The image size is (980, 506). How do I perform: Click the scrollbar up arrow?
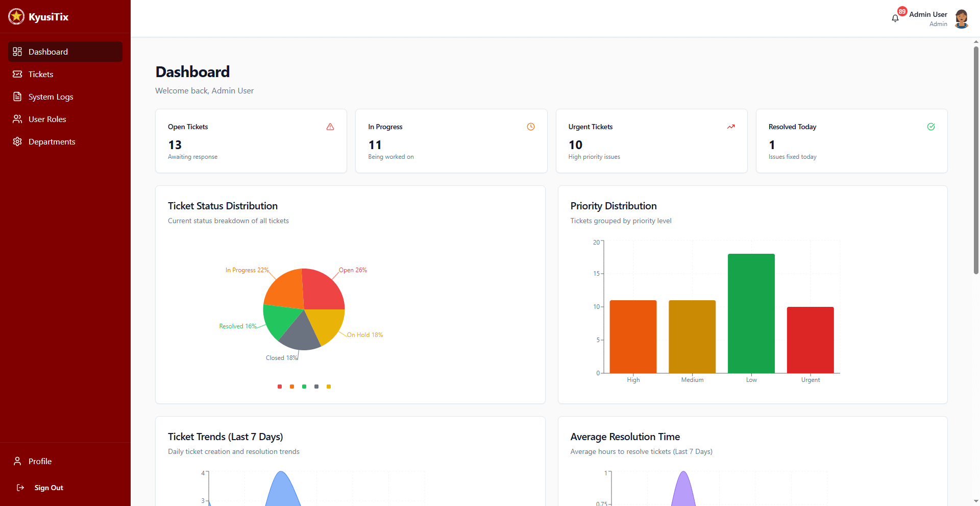(x=975, y=41)
